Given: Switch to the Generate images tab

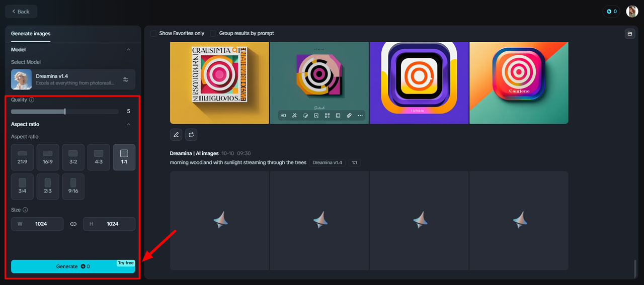Looking at the screenshot, I should [31, 34].
